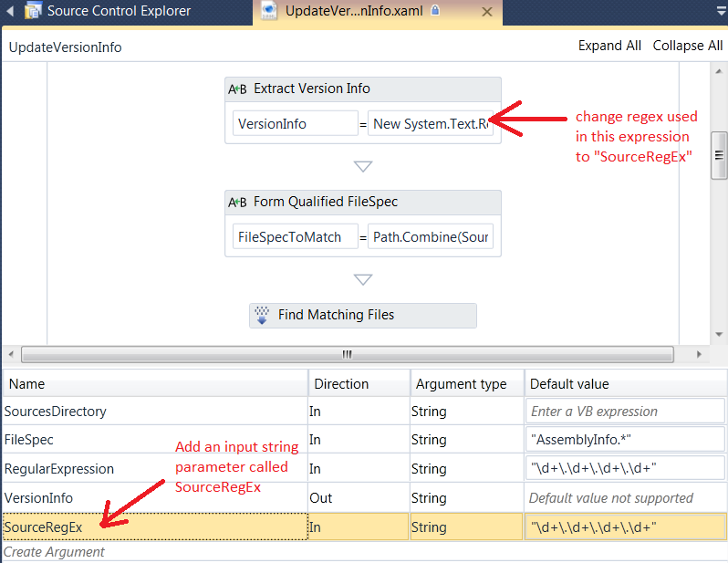Click the horizontal scrollbar left arrow
Image resolution: width=728 pixels, height=563 pixels.
11,354
